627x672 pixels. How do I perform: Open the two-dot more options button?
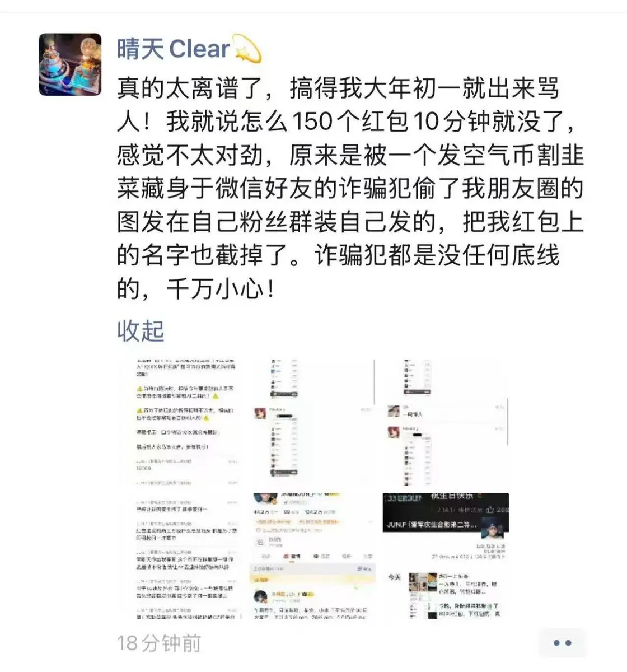[562, 643]
